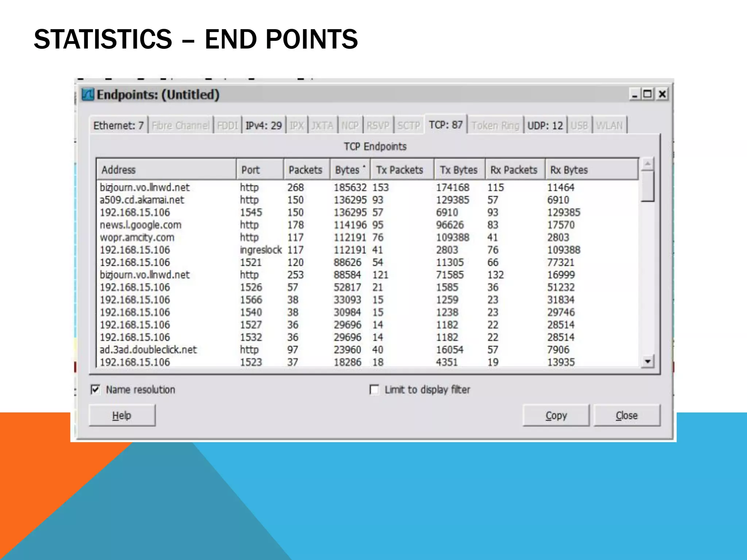The height and width of the screenshot is (560, 747).
Task: Select the row with port 1532
Action: click(x=368, y=337)
